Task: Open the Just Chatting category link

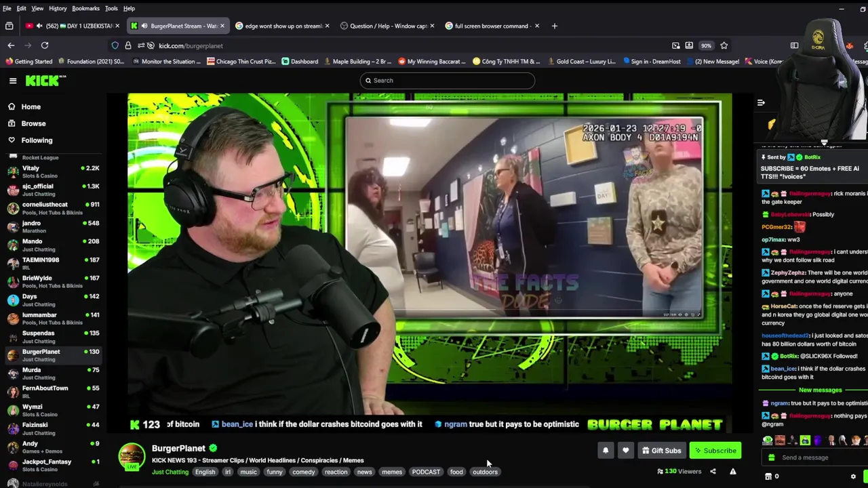Action: 170,472
